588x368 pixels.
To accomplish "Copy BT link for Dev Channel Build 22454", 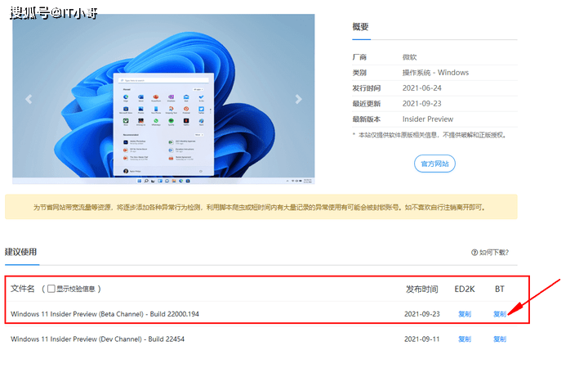I will point(500,339).
